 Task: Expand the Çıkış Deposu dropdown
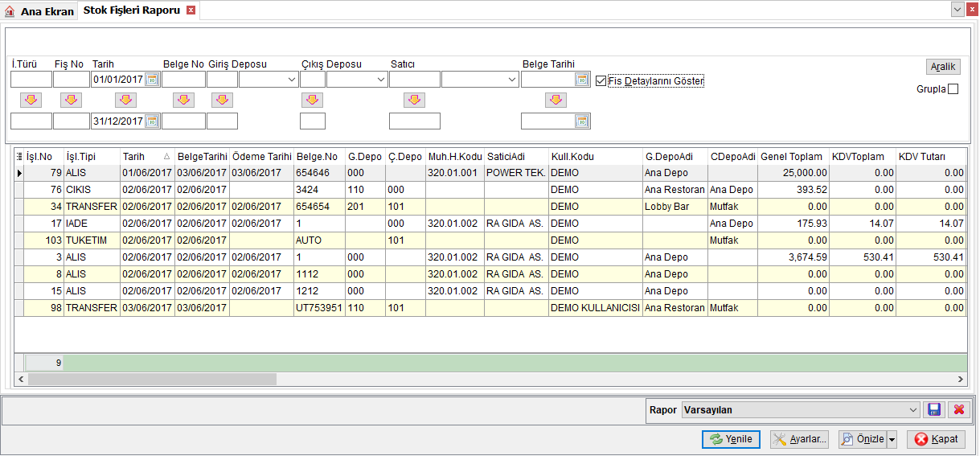click(380, 79)
